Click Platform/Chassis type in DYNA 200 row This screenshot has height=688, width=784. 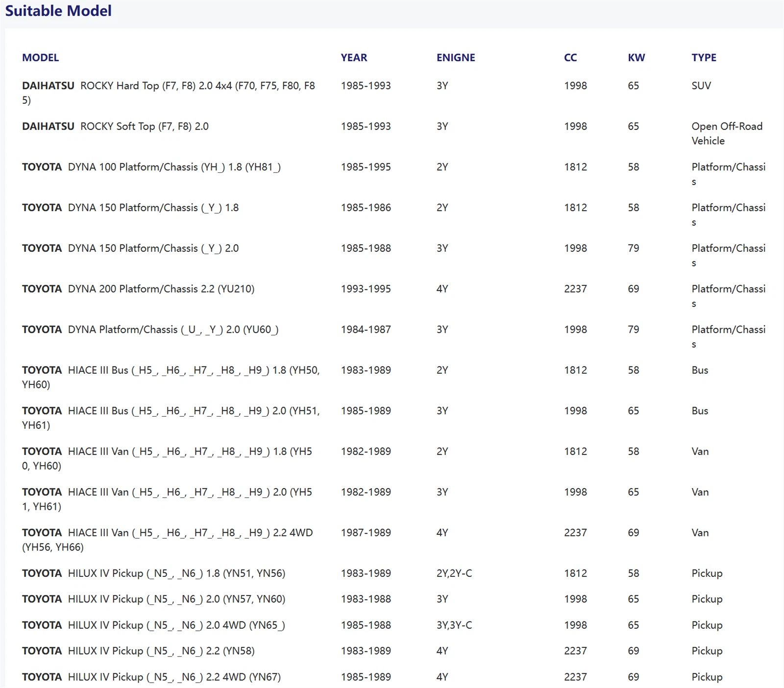[729, 296]
